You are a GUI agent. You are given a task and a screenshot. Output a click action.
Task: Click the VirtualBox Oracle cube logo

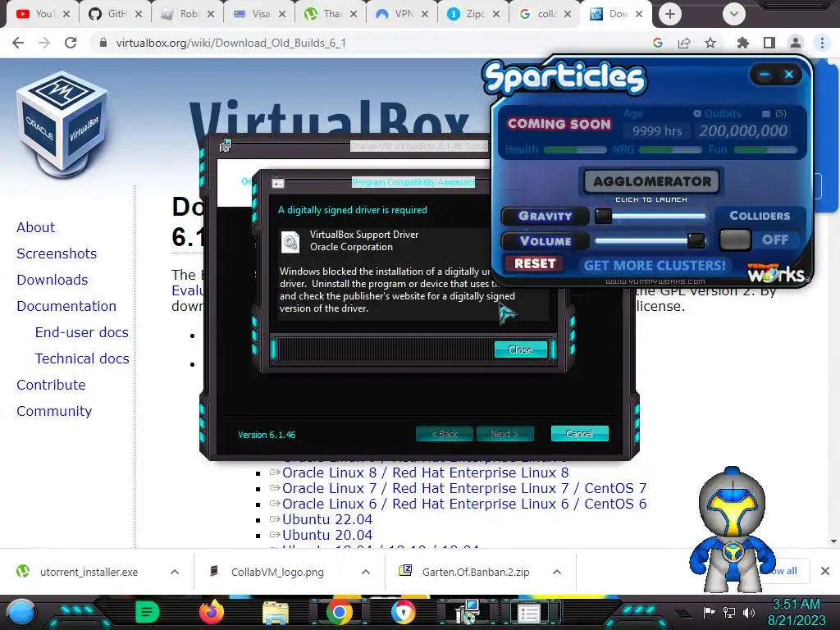tap(62, 125)
